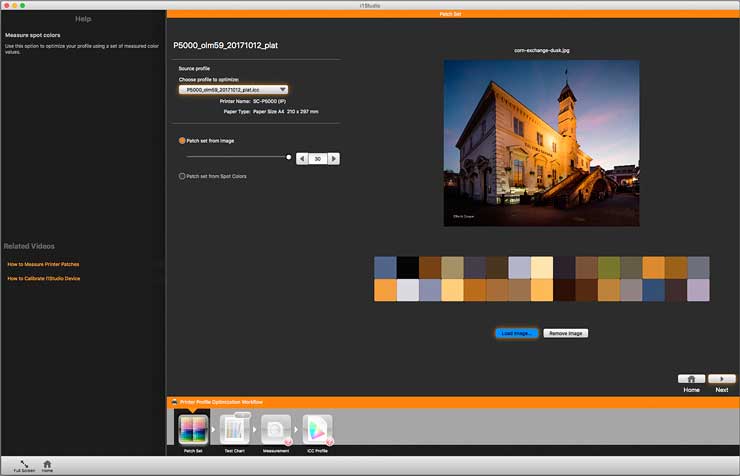Click the Next arrow button
The width and height of the screenshot is (740, 476).
(722, 379)
